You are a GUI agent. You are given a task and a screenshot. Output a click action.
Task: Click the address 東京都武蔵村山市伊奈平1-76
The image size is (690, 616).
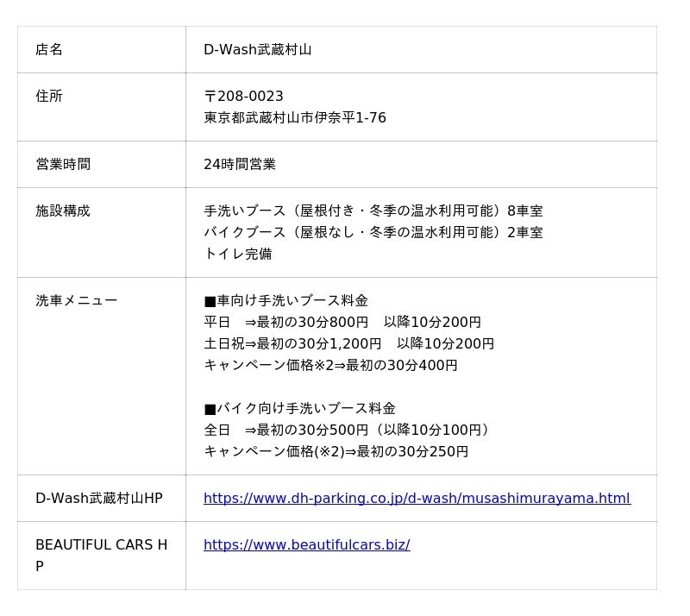(294, 117)
